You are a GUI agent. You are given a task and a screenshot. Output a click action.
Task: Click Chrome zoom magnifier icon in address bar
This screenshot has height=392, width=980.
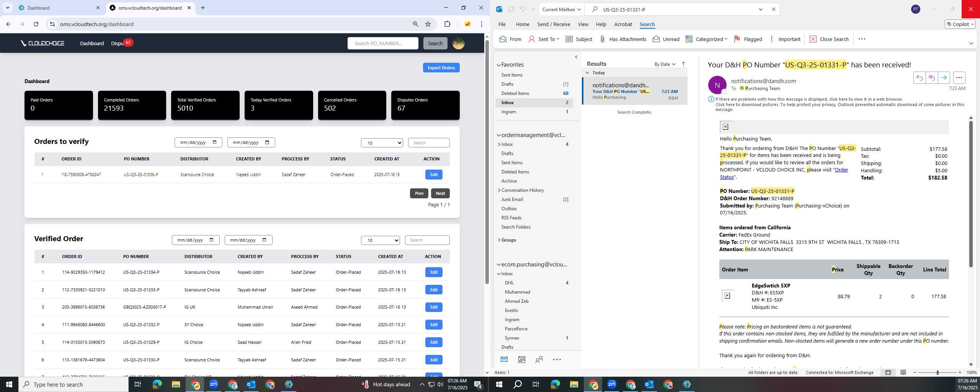tap(415, 24)
